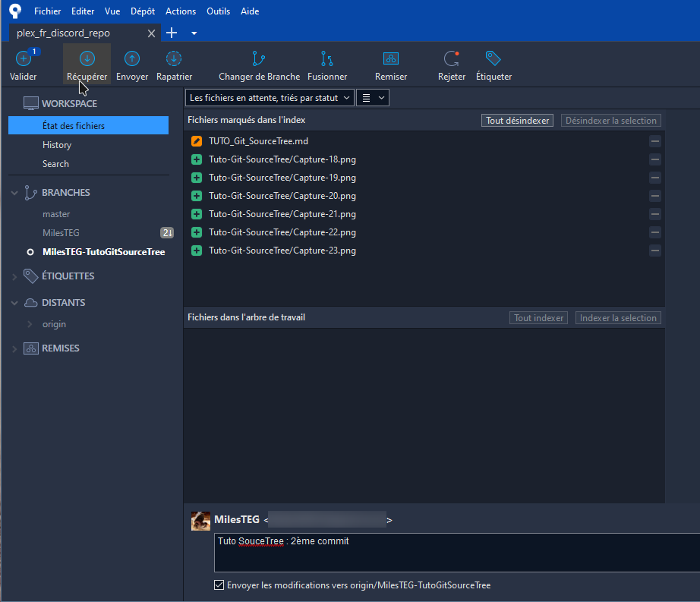The image size is (700, 602).
Task: Collapse the BRANCHES section
Action: tap(14, 194)
